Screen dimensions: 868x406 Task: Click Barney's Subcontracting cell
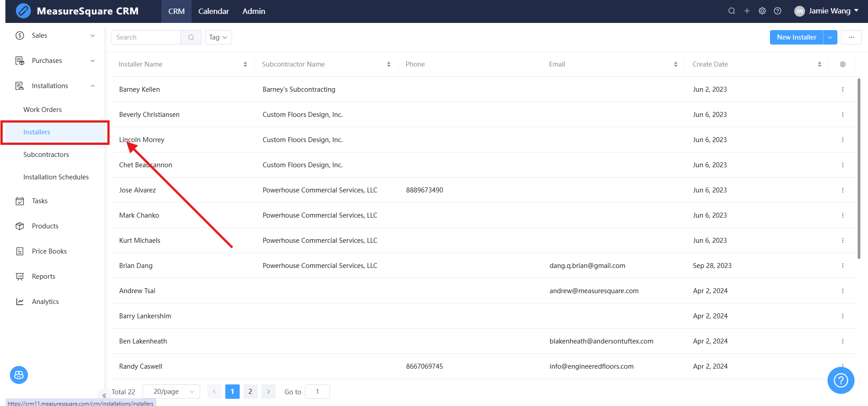[x=299, y=89]
